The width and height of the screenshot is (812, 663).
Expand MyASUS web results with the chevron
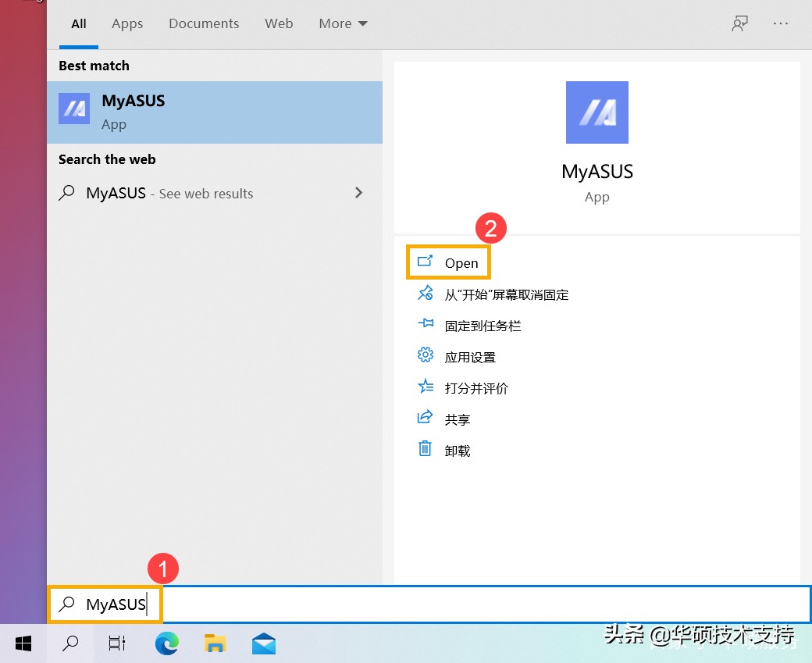[358, 193]
